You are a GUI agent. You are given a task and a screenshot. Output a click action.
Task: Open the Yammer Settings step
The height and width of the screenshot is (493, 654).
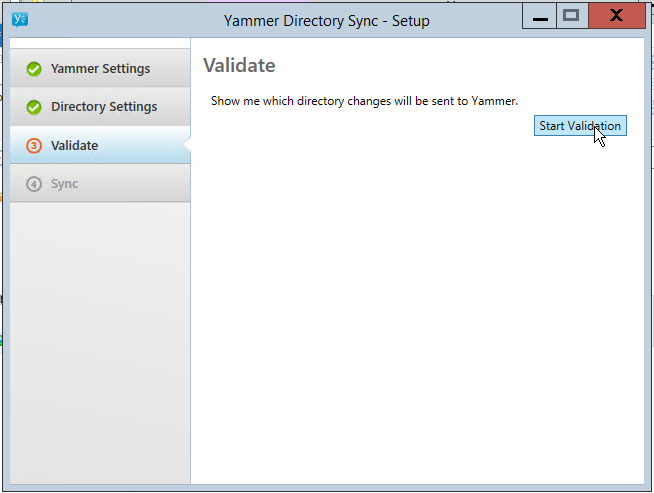100,69
